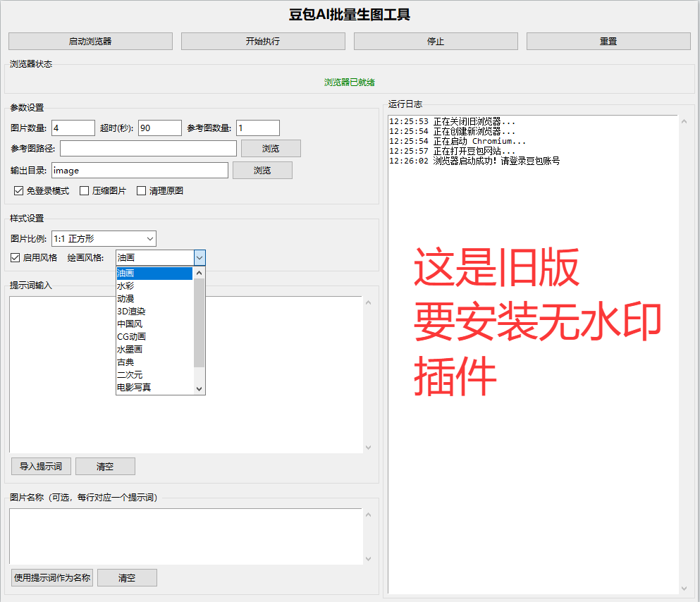Reset settings with 重置 button
700x602 pixels.
(608, 41)
